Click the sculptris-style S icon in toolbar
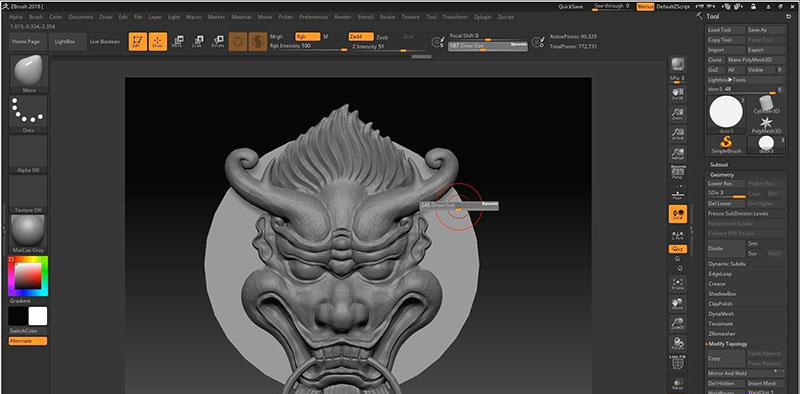 click(x=258, y=41)
